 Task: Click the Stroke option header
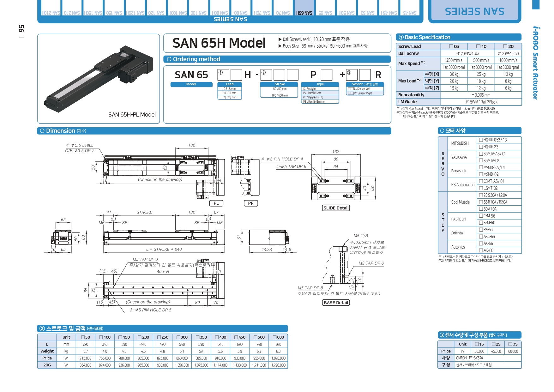(279, 84)
